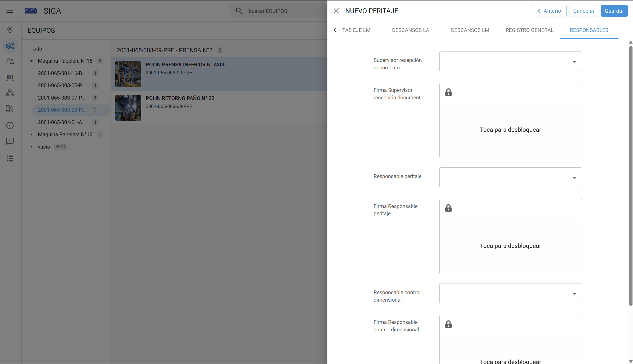Viewport: 633px width, 364px height.
Task: Go back with the Anterior button
Action: point(549,11)
